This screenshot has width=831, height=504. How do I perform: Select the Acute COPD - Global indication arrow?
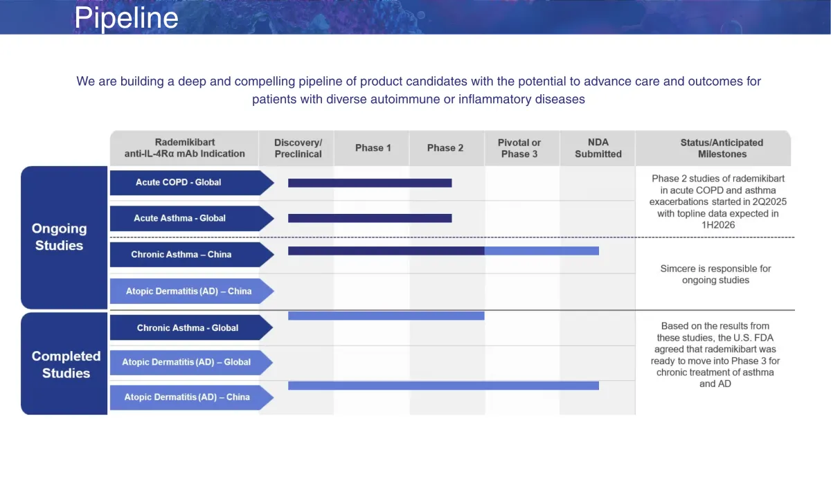pos(192,183)
